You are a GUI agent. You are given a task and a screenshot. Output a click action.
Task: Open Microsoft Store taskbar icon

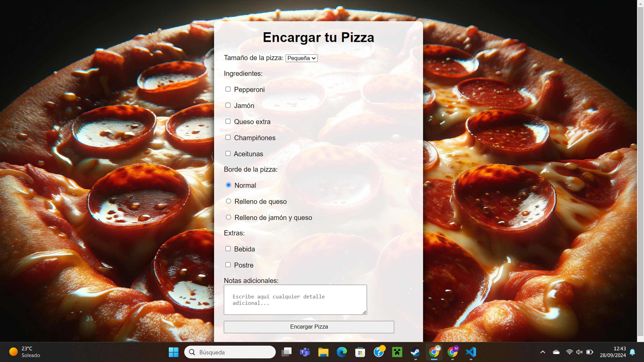360,352
